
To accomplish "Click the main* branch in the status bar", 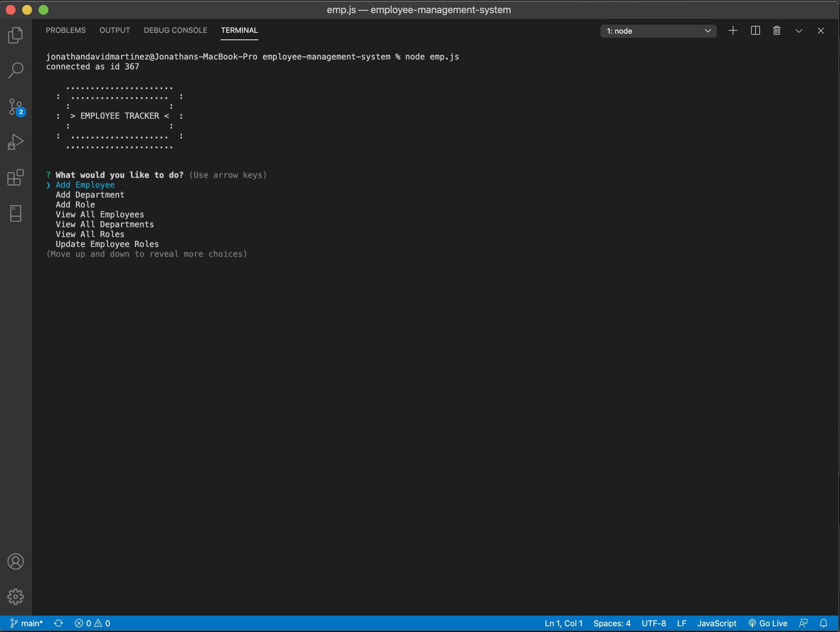I will click(27, 623).
